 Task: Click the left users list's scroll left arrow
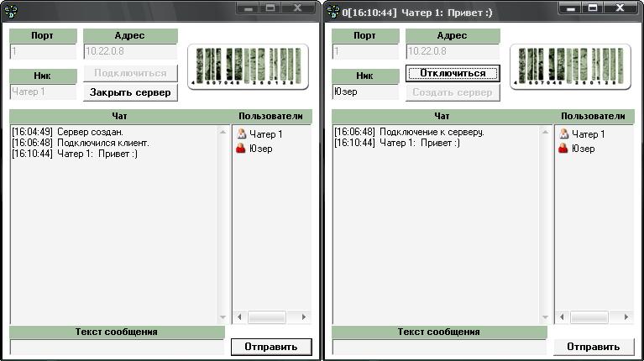(x=239, y=317)
